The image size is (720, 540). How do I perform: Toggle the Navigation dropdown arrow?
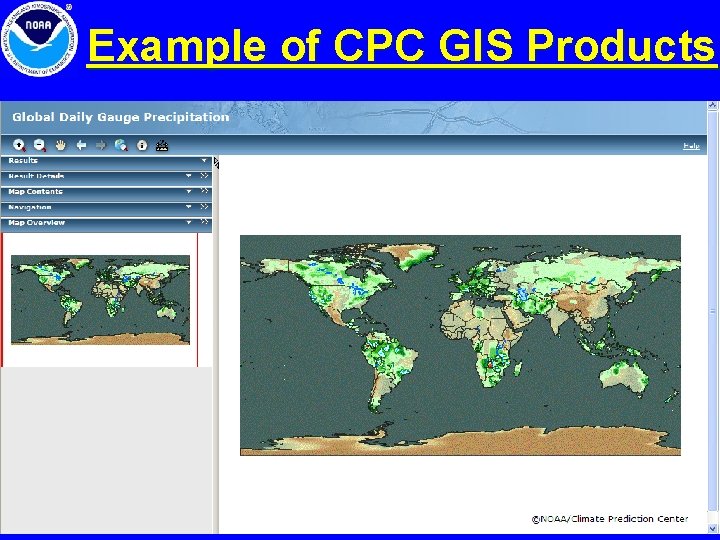(188, 207)
